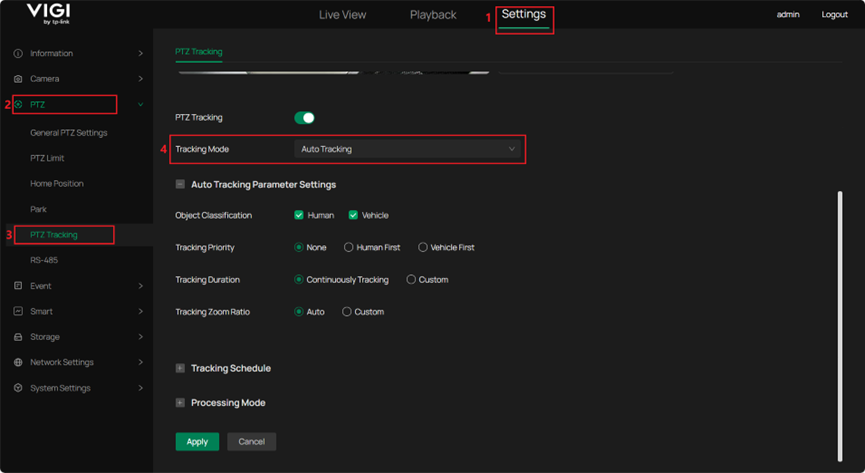Expand the Smart menu chevron
The width and height of the screenshot is (865, 473).
(141, 311)
